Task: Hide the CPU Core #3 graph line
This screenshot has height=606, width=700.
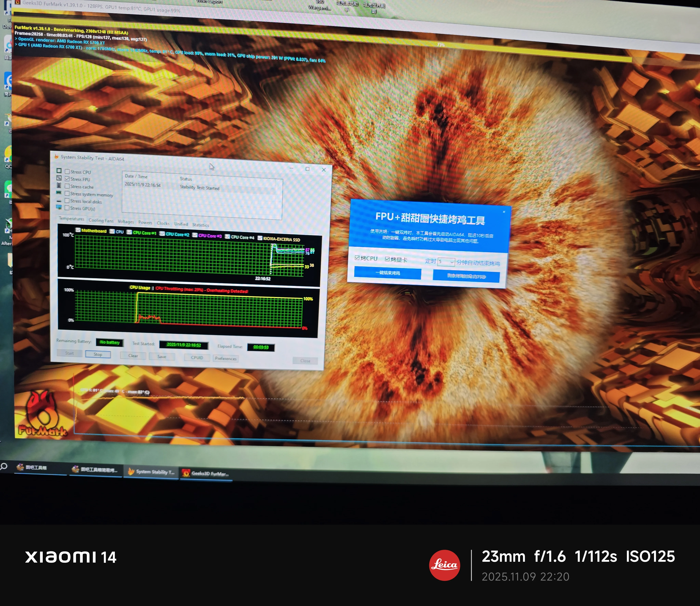Action: (195, 235)
